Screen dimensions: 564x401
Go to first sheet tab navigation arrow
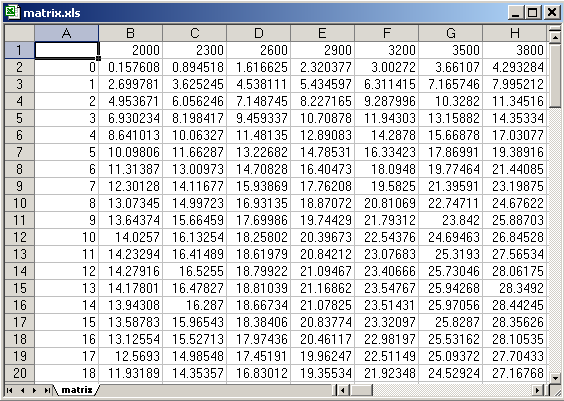pos(10,390)
